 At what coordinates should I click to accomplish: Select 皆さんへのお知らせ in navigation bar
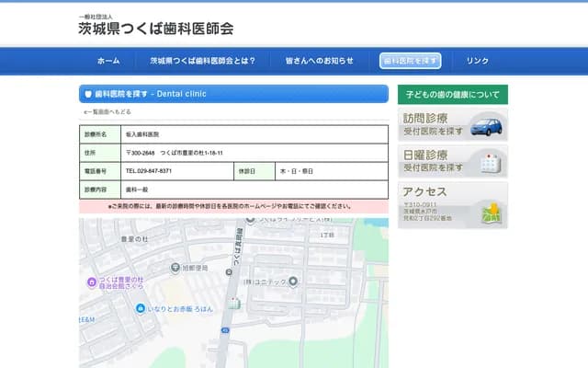(319, 61)
